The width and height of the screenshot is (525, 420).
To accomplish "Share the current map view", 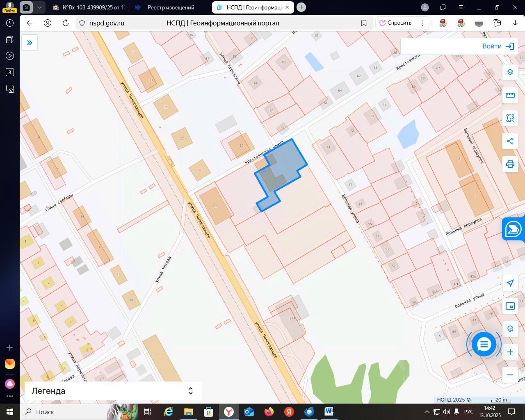I will pos(510,141).
